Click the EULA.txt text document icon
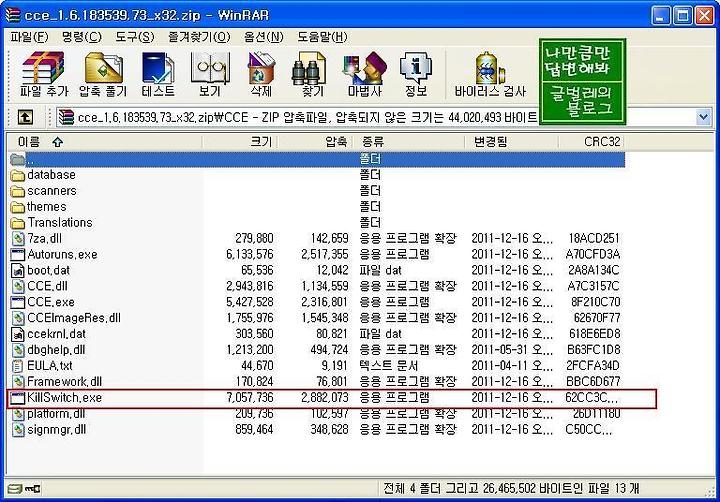Viewport: 720px width, 502px height. [x=17, y=366]
